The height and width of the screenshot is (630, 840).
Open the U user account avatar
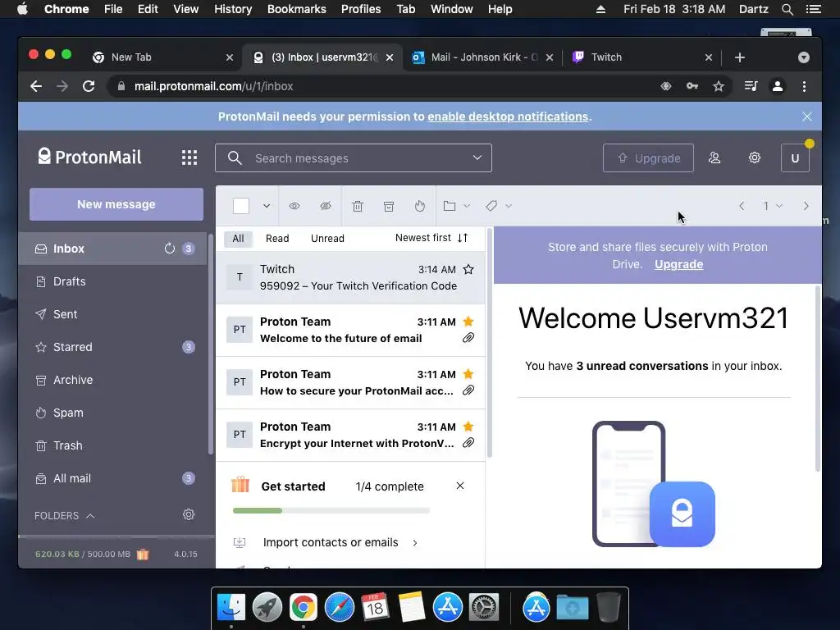[x=795, y=158]
